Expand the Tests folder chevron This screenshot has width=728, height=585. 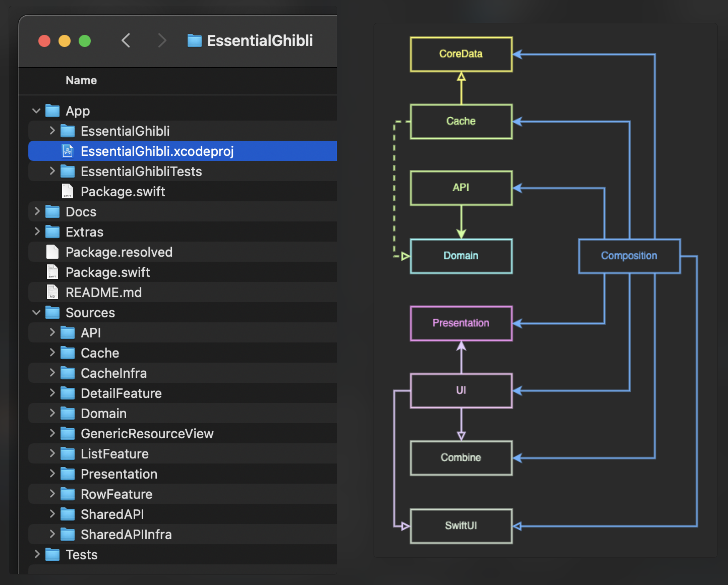coord(37,554)
